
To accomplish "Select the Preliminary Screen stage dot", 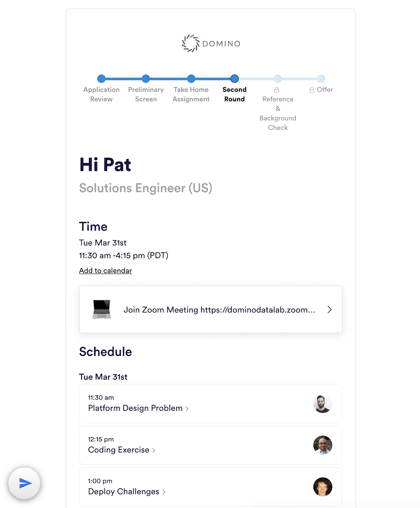I will pyautogui.click(x=146, y=78).
